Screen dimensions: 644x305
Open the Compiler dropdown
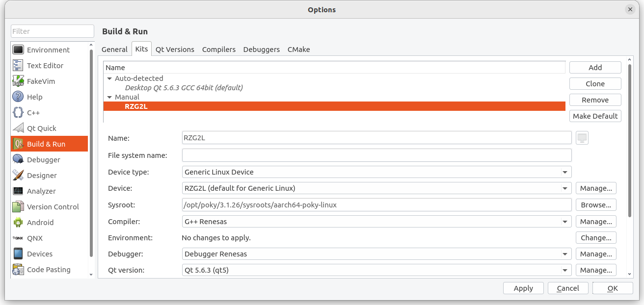pyautogui.click(x=376, y=222)
